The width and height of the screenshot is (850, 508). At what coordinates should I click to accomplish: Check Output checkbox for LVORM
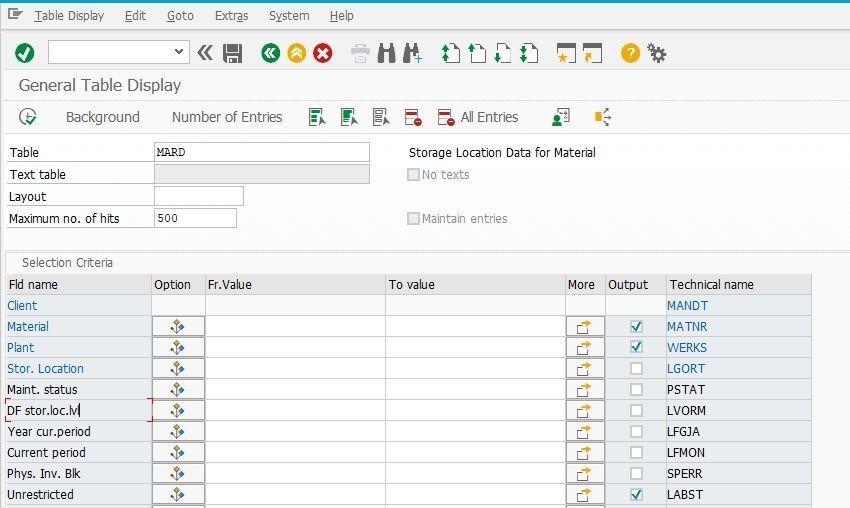[x=636, y=410]
